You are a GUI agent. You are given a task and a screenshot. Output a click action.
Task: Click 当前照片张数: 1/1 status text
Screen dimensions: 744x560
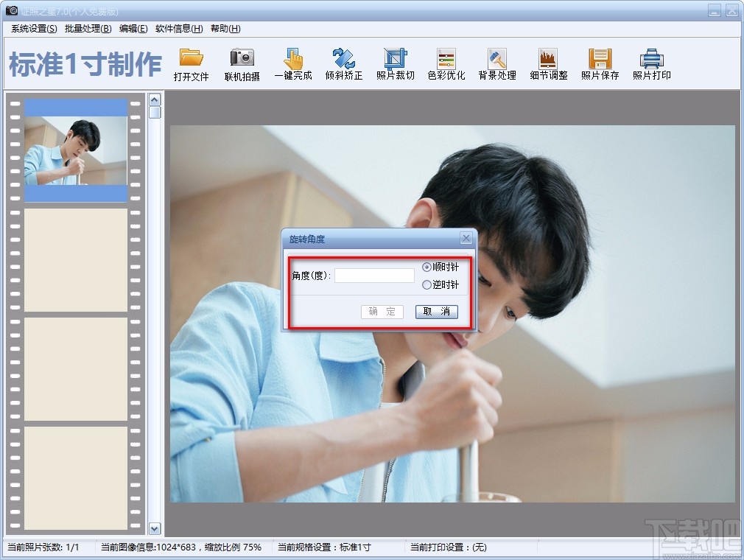pyautogui.click(x=43, y=547)
